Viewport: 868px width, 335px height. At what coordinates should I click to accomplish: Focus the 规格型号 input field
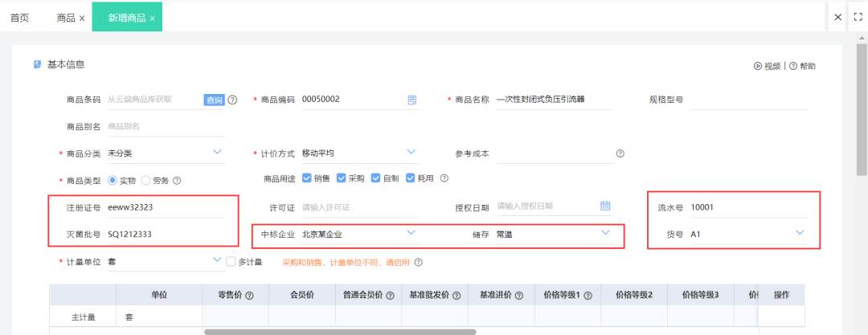pyautogui.click(x=749, y=100)
